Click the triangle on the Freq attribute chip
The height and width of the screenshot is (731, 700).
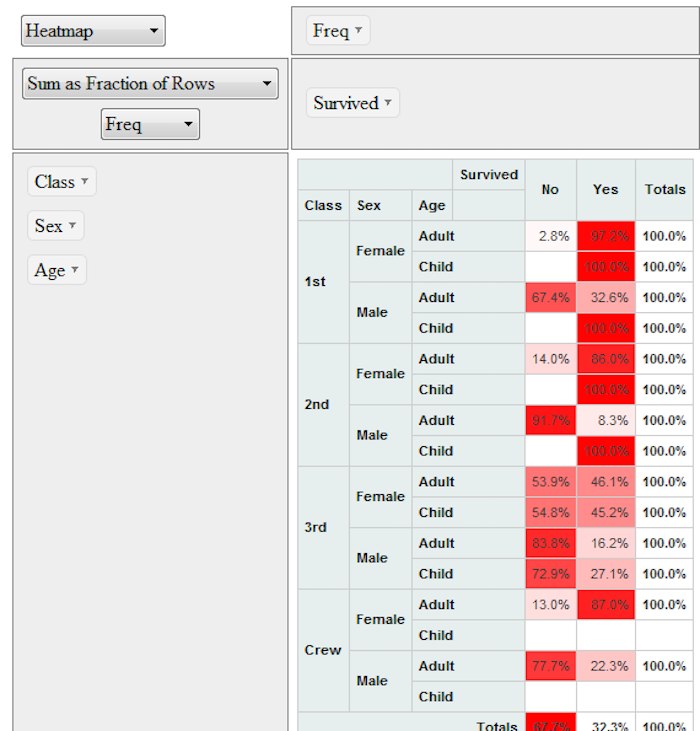pos(359,31)
